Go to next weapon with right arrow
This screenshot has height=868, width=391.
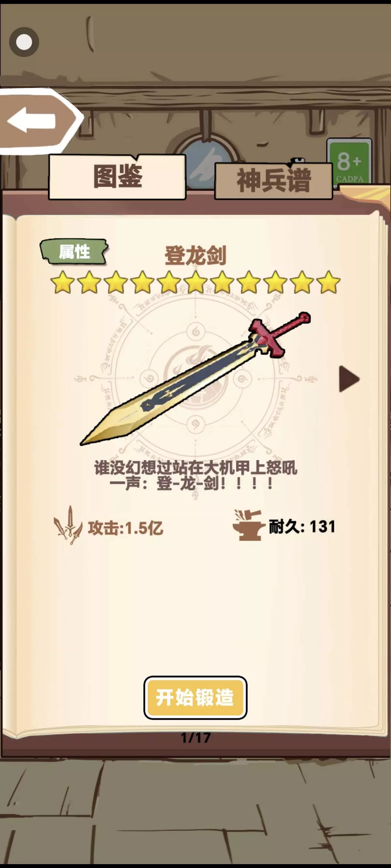click(x=349, y=379)
